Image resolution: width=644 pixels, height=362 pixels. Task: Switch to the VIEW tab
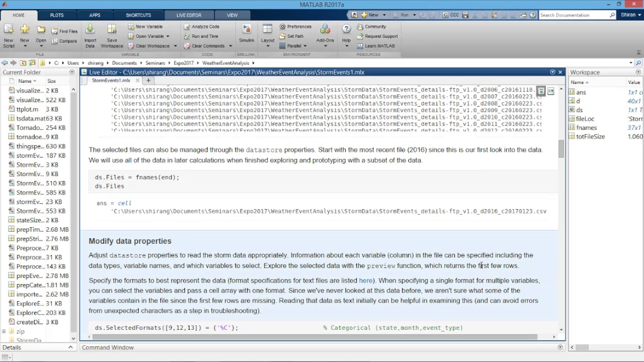(232, 15)
